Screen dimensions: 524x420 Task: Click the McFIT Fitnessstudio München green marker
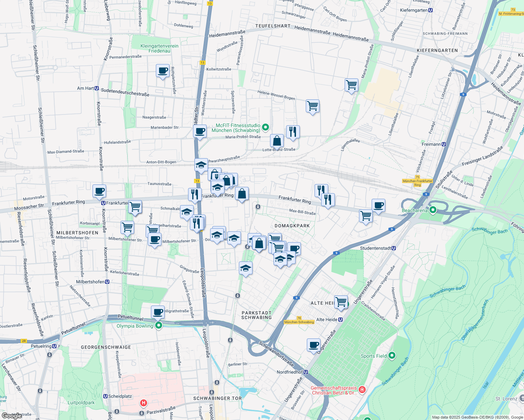(265, 127)
